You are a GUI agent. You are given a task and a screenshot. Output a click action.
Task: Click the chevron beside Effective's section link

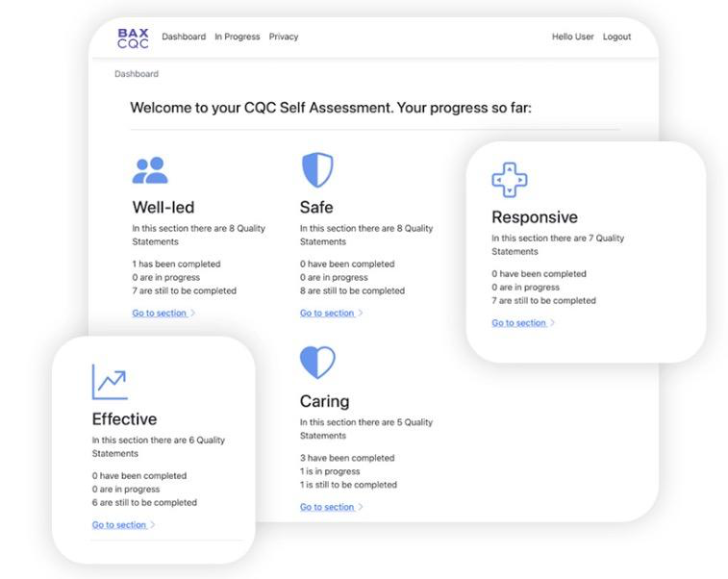click(x=153, y=525)
